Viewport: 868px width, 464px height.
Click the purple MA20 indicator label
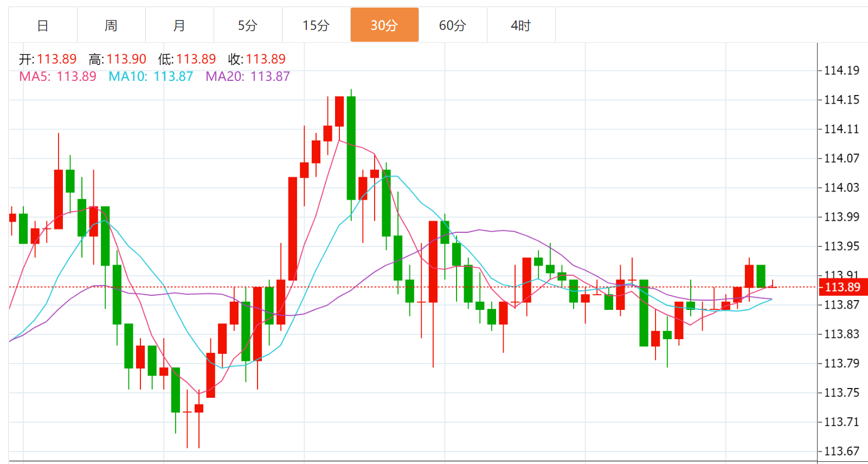248,77
